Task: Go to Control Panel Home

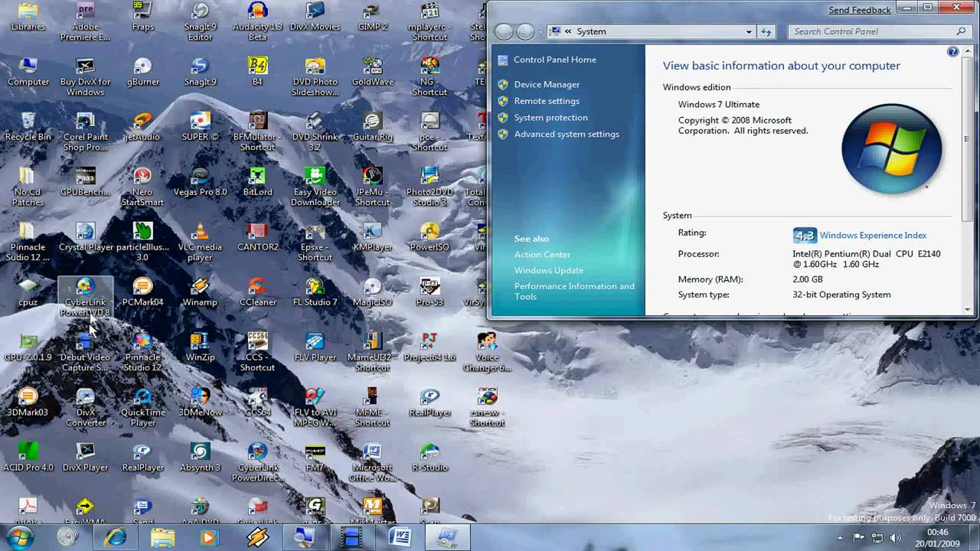Action: click(554, 60)
